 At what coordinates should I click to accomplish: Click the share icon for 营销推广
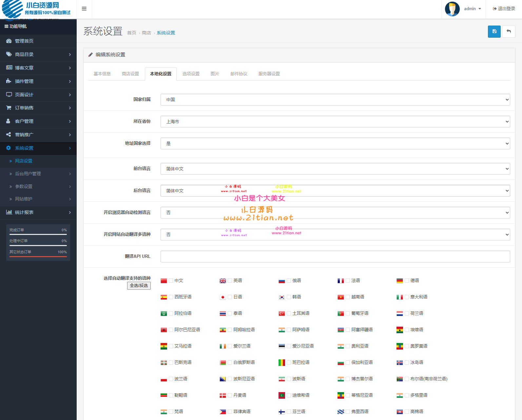9,135
